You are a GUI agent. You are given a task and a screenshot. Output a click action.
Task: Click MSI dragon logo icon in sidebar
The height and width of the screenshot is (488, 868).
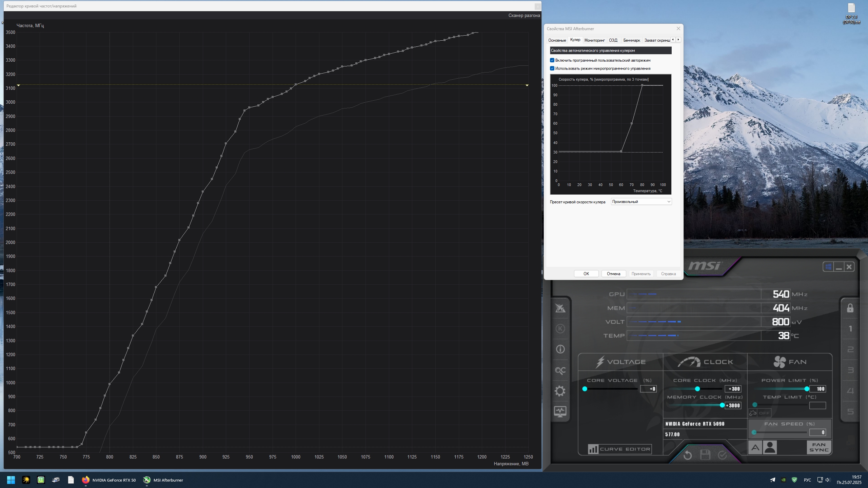[560, 308]
